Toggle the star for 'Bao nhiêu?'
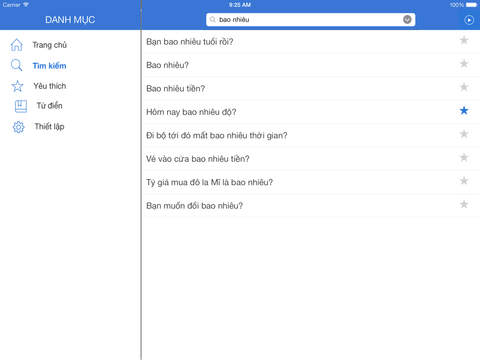The width and height of the screenshot is (480, 360). pyautogui.click(x=464, y=64)
